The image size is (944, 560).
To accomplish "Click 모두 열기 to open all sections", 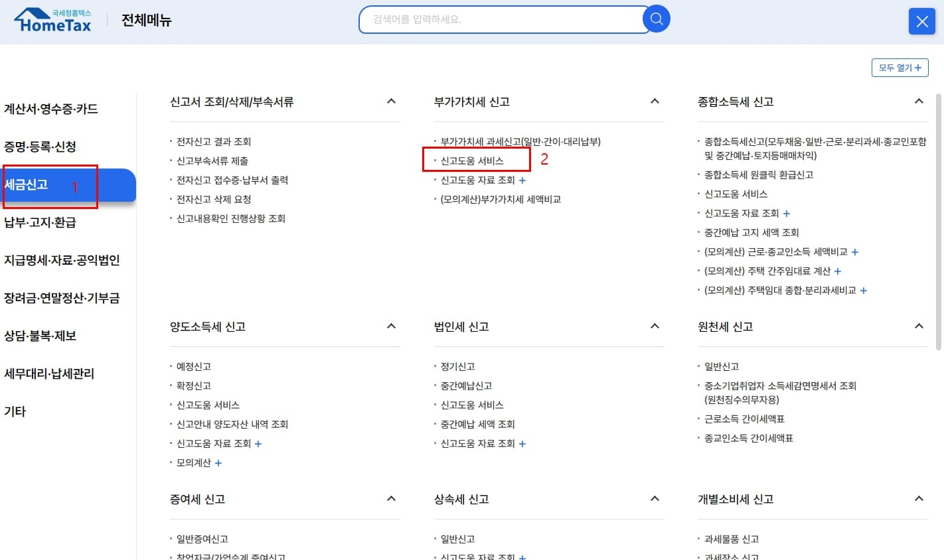I will point(900,68).
